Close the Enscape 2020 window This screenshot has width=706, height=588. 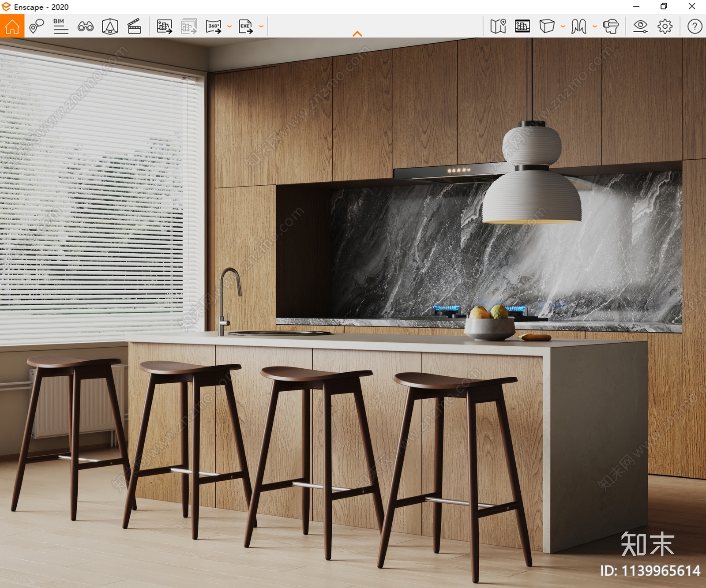pos(692,7)
